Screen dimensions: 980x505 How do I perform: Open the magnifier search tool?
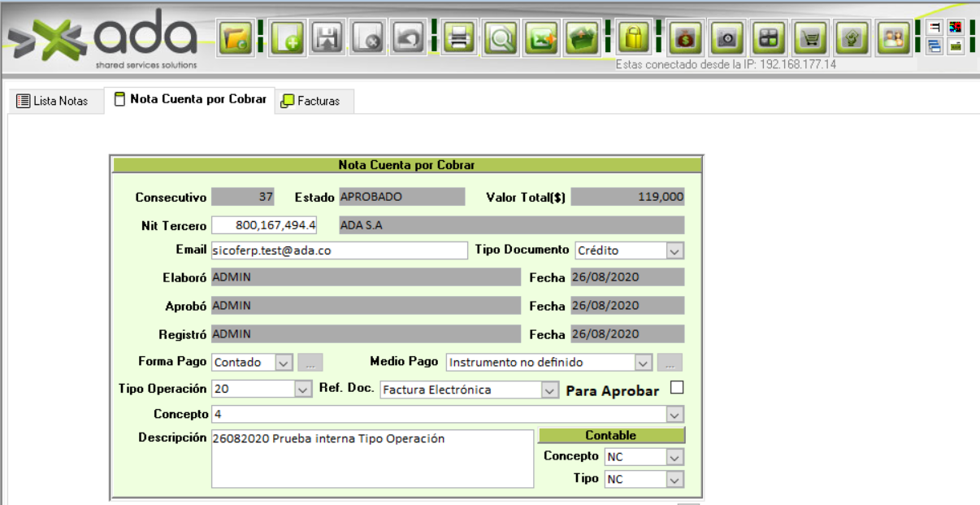pyautogui.click(x=501, y=38)
